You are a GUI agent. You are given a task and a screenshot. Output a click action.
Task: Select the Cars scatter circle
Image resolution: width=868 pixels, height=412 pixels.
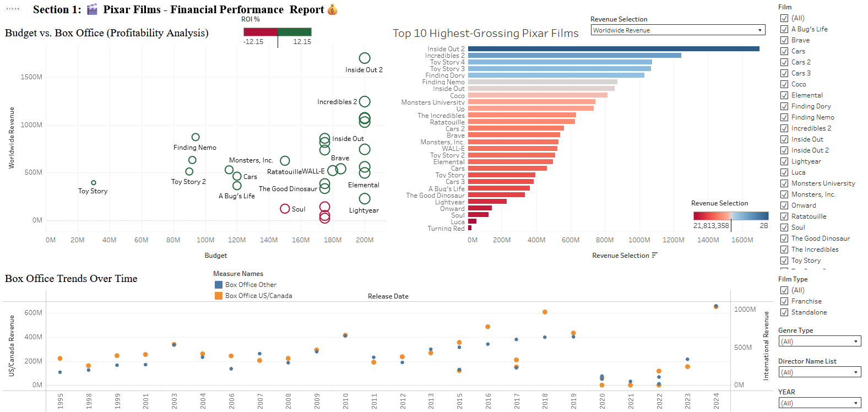click(237, 176)
